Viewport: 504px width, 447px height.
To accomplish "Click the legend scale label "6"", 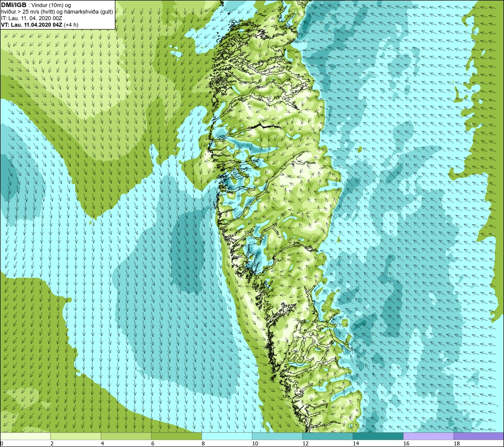I will tap(153, 443).
